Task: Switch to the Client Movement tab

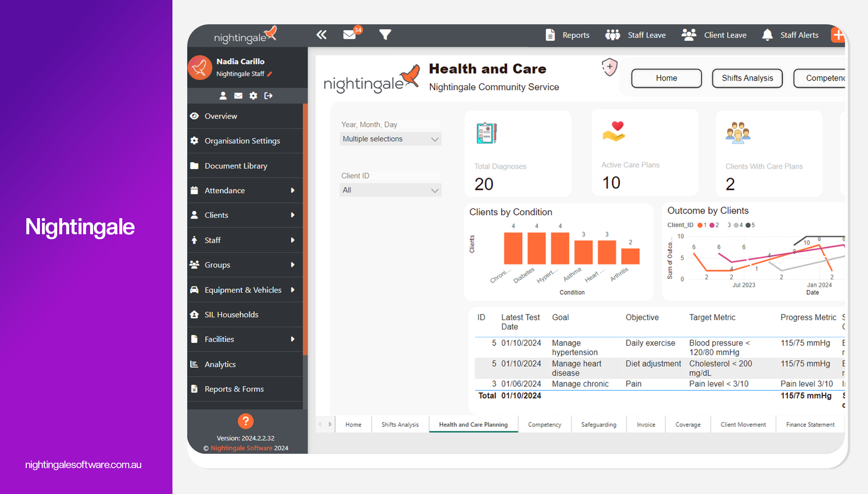Action: 743,424
